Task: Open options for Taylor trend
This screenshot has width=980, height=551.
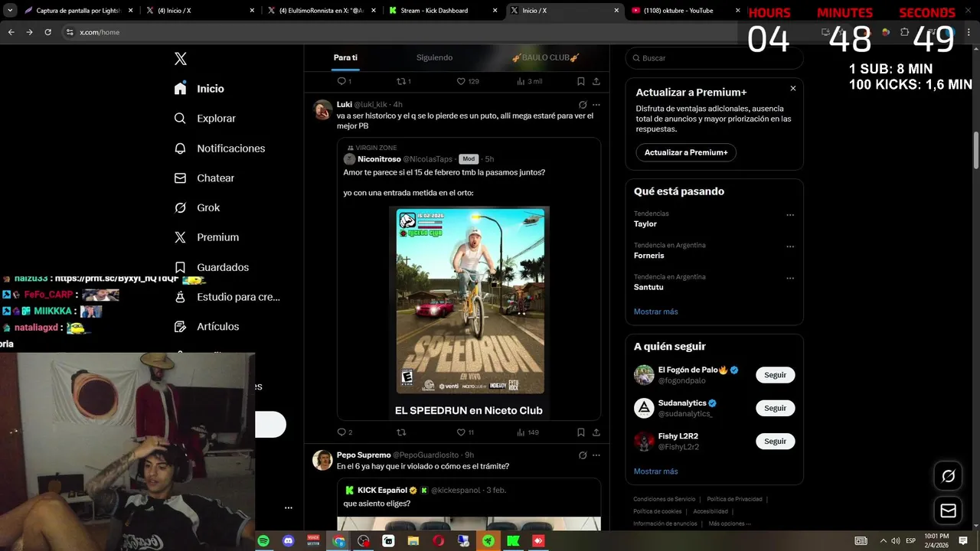Action: [790, 215]
